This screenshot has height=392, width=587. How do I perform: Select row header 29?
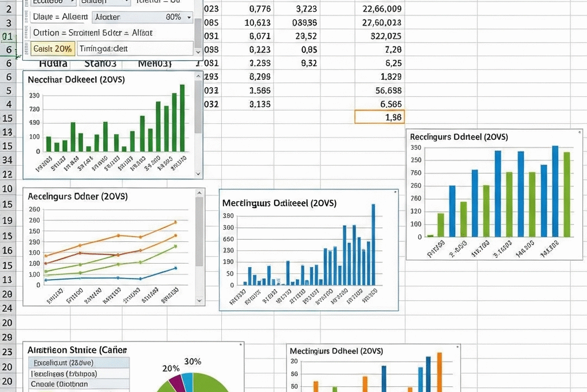pyautogui.click(x=8, y=338)
